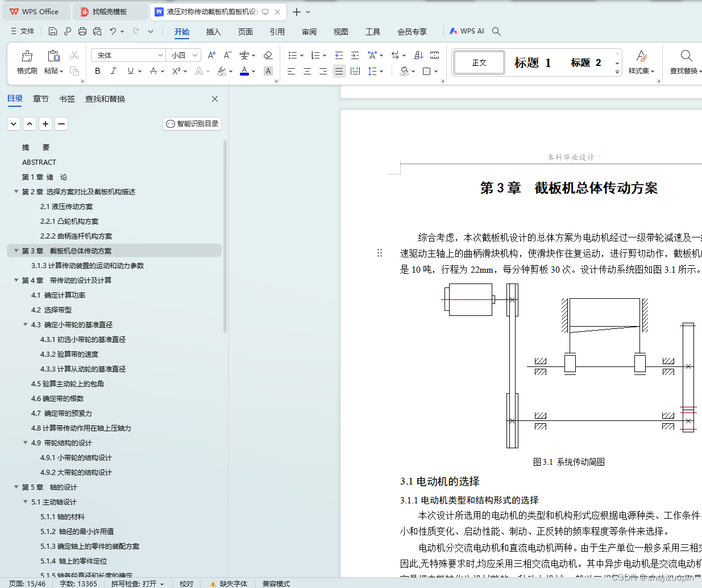Apply the text highlight color pen
Screen dimensions: 702x588
[222, 71]
